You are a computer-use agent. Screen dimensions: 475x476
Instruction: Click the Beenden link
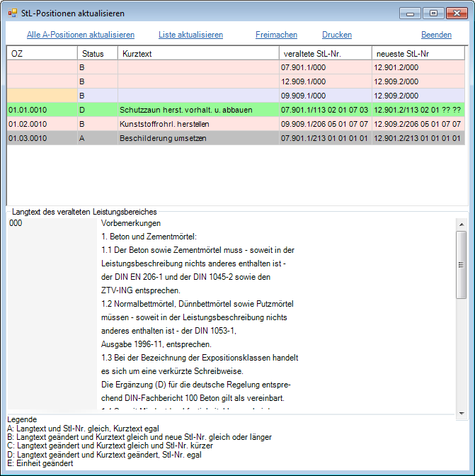436,35
